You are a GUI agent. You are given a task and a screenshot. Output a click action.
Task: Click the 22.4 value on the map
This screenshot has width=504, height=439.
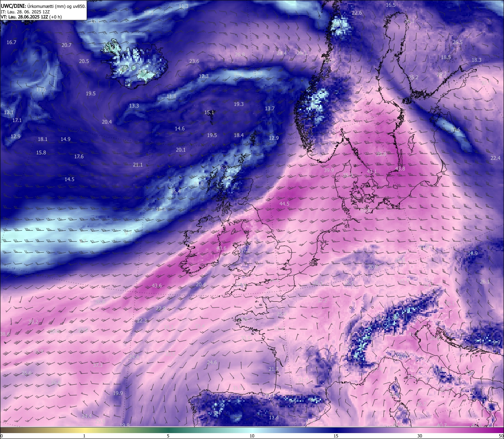[495, 158]
